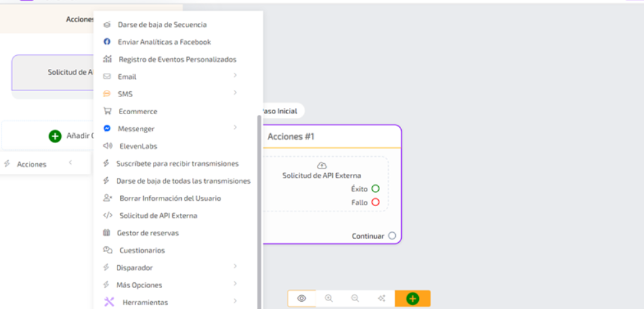This screenshot has width=644, height=309.
Task: Select Borrar Información del Usuario menu entry
Action: (x=169, y=198)
